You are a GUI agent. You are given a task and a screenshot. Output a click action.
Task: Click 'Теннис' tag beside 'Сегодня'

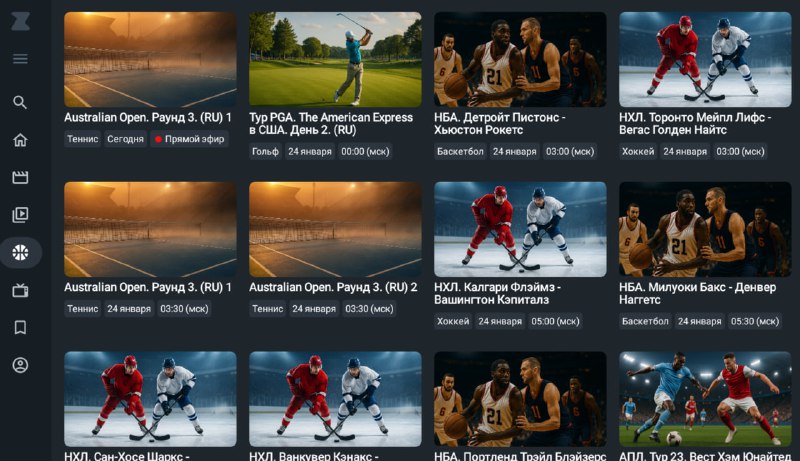point(83,139)
